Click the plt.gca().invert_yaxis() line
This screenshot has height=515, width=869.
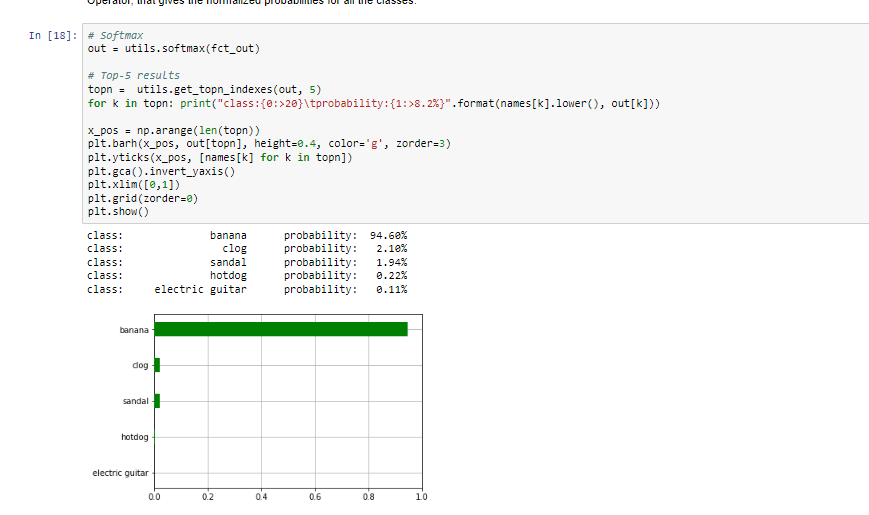point(160,171)
